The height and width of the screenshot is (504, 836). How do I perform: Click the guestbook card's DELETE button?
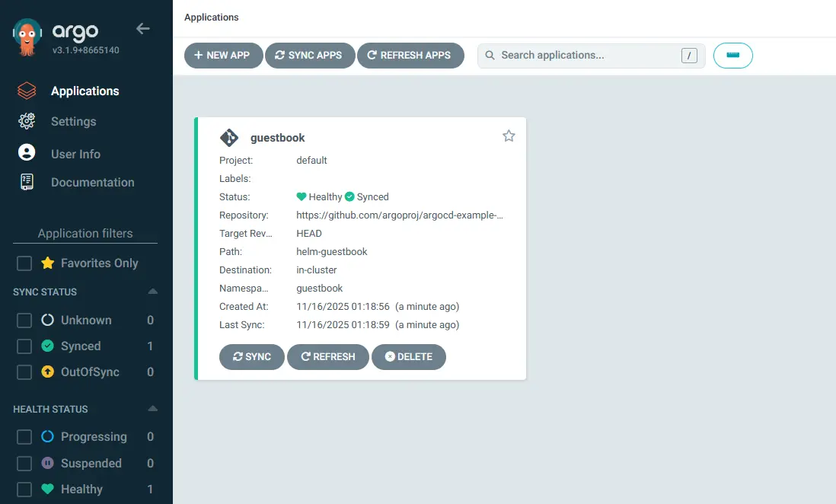(x=408, y=356)
